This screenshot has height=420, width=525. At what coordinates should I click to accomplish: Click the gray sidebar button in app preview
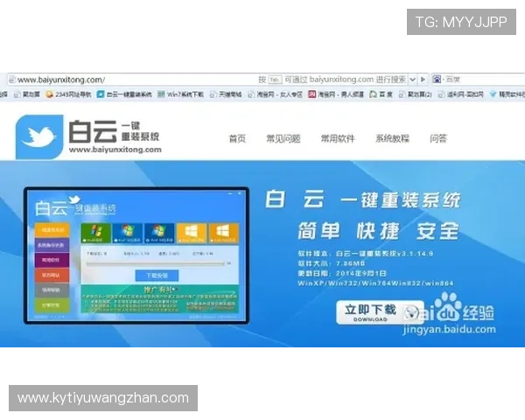point(52,290)
